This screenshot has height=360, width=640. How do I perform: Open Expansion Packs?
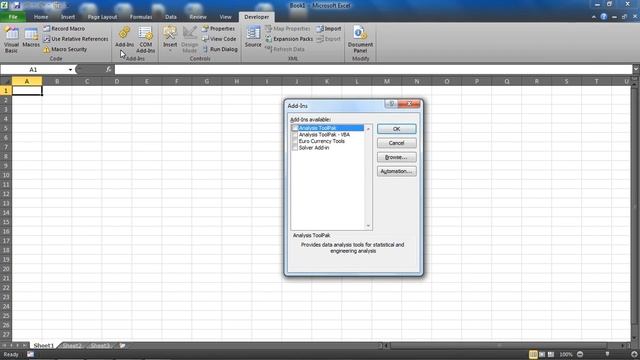click(289, 39)
